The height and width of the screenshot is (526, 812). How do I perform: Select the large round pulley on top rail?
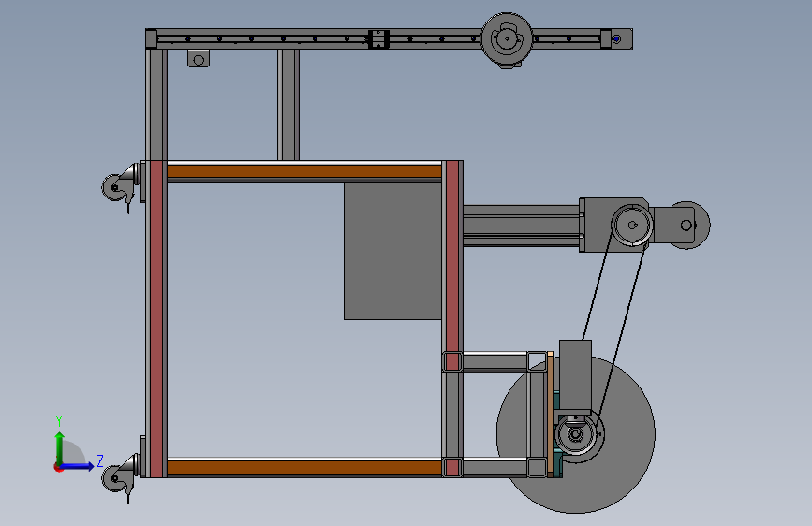coord(507,38)
